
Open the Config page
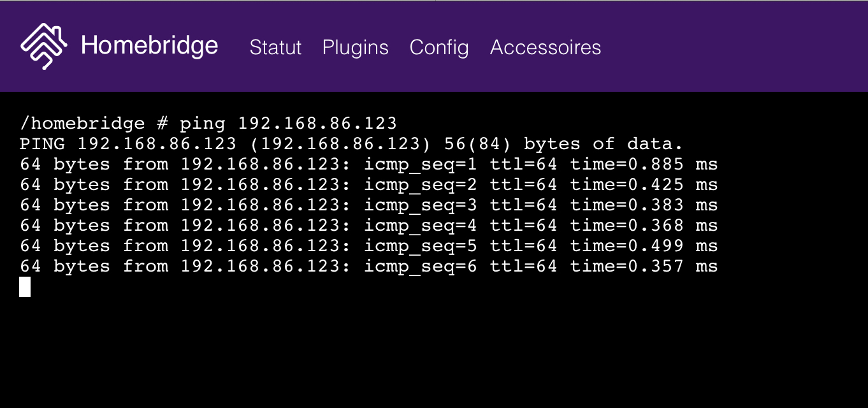click(438, 47)
